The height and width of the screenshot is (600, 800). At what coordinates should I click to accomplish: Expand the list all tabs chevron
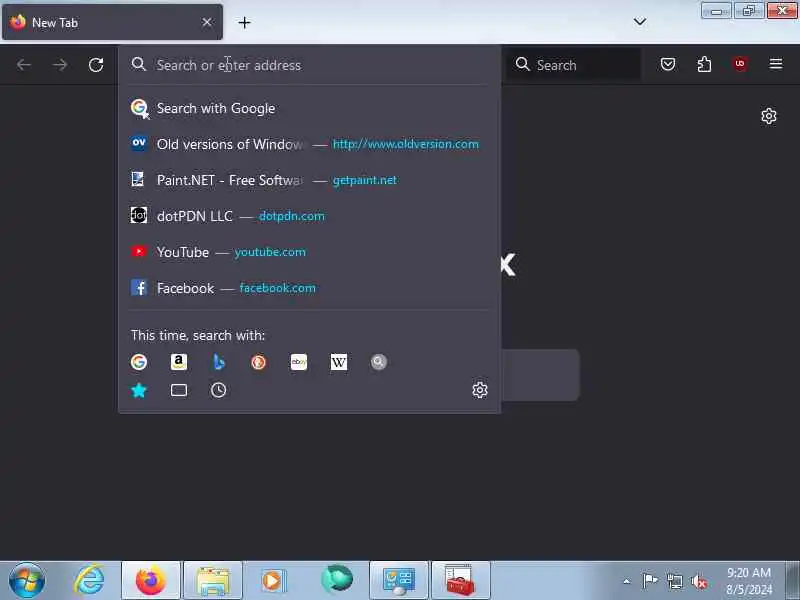[640, 21]
